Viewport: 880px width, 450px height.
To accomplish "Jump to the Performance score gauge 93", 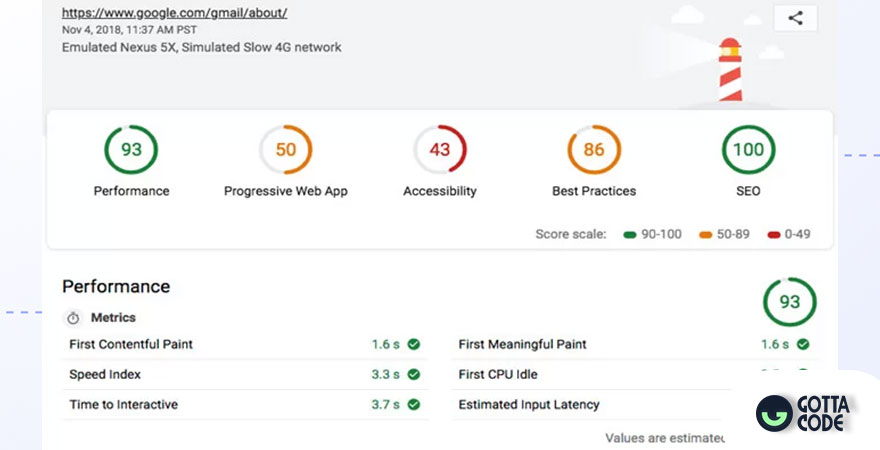I will (131, 150).
